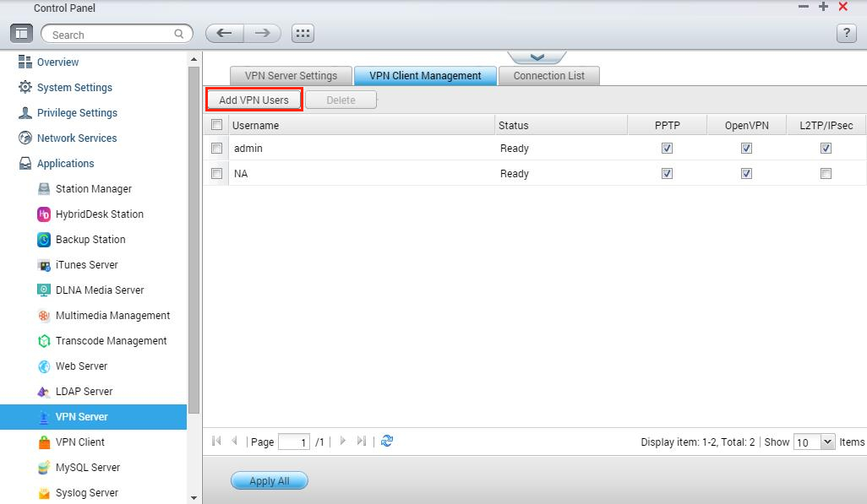Open the Show items per page dropdown
The image size is (867, 504).
(x=826, y=442)
